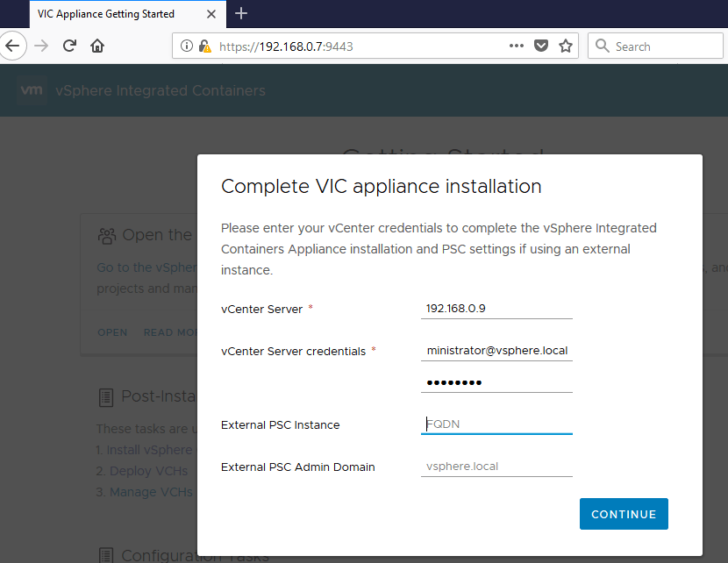Click the Install vSphere link in the task list
728x563 pixels.
149,450
